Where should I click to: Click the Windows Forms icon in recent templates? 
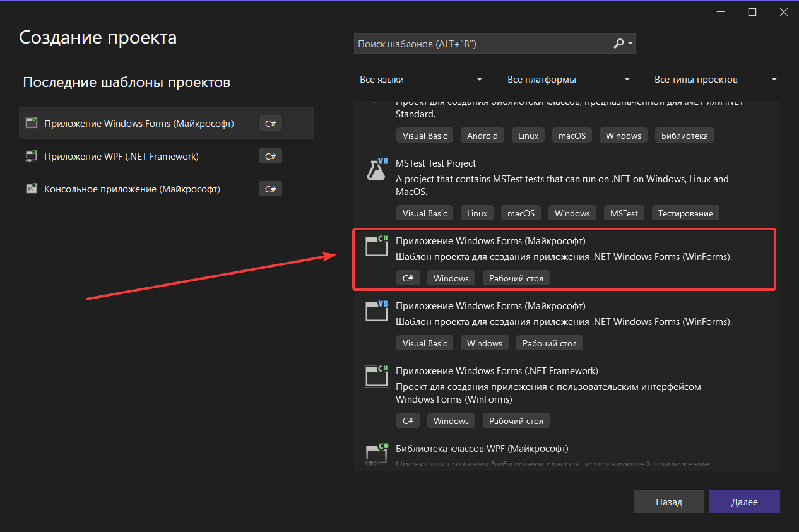(x=32, y=123)
